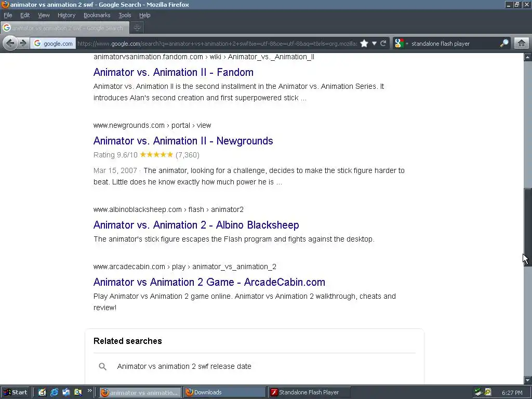Open the History menu

tap(66, 15)
